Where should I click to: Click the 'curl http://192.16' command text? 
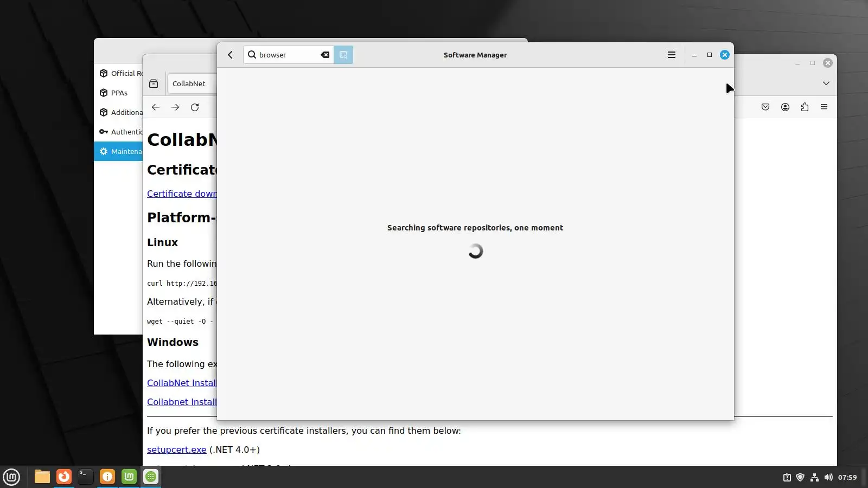tap(182, 283)
